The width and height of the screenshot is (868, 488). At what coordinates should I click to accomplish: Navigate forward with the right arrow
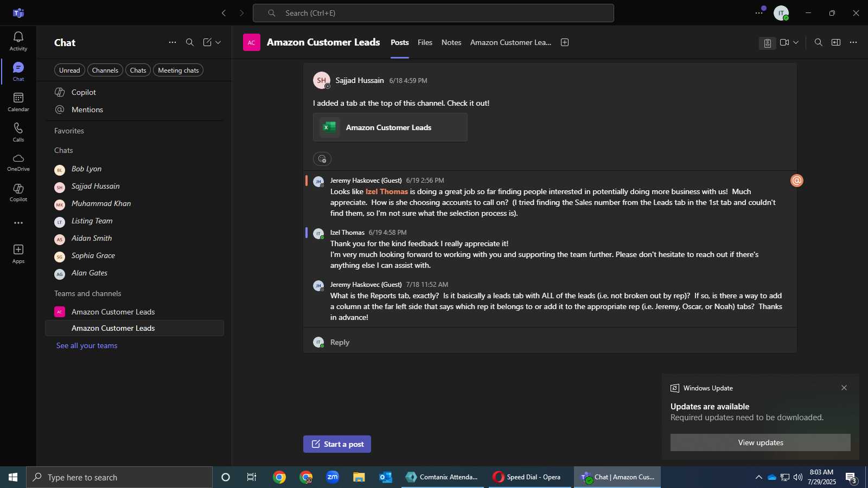pyautogui.click(x=241, y=13)
